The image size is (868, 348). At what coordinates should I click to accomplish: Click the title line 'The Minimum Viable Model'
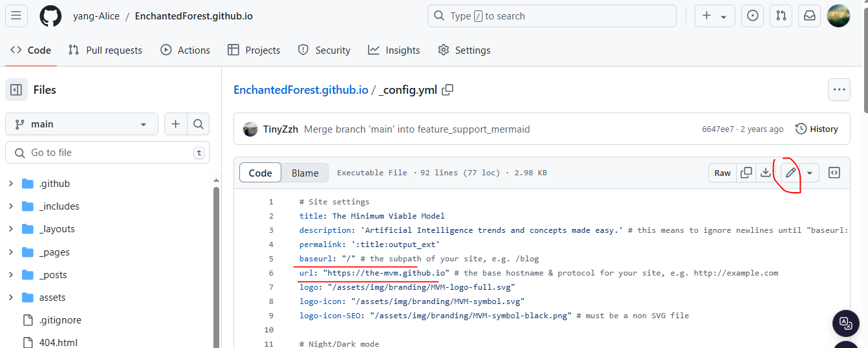tap(372, 216)
